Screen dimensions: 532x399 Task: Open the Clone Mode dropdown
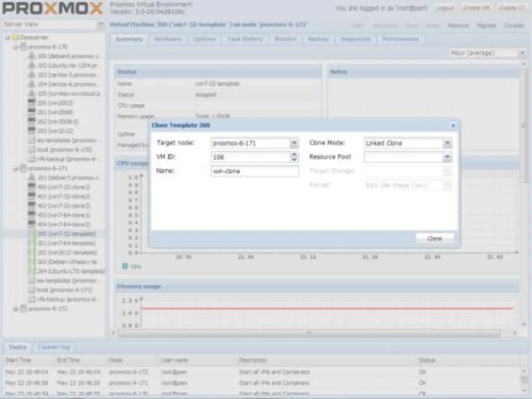pos(448,143)
